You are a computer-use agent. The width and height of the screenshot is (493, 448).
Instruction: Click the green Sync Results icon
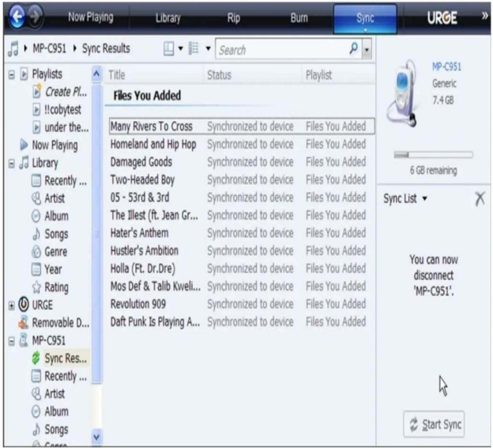(36, 358)
